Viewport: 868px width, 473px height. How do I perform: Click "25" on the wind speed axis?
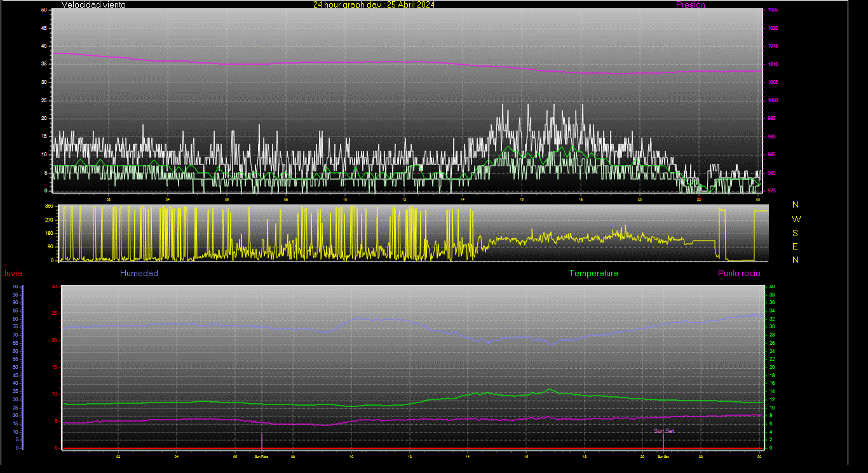44,101
